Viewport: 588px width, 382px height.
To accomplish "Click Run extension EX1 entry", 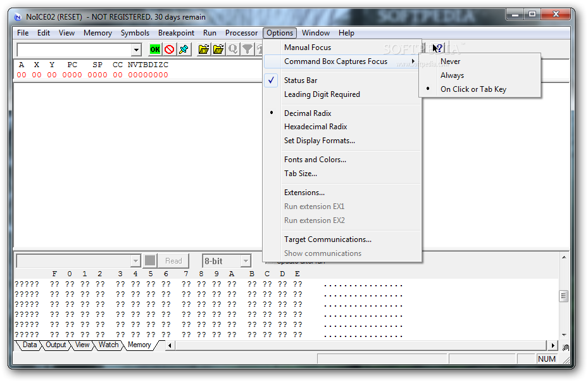I will 342,207.
